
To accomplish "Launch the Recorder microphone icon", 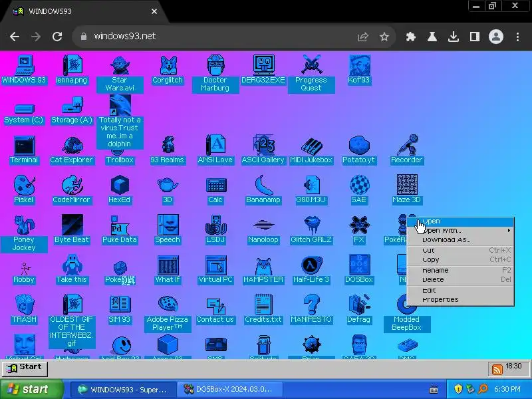I will point(407,145).
